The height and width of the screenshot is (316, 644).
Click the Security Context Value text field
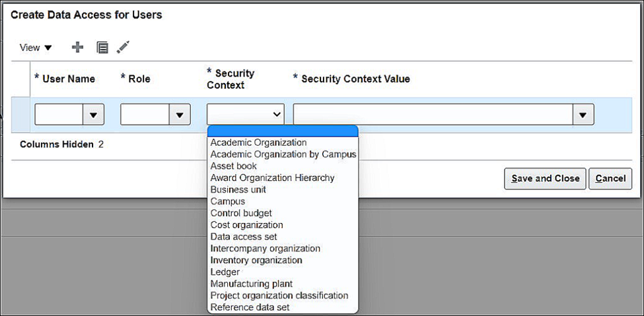click(x=433, y=114)
